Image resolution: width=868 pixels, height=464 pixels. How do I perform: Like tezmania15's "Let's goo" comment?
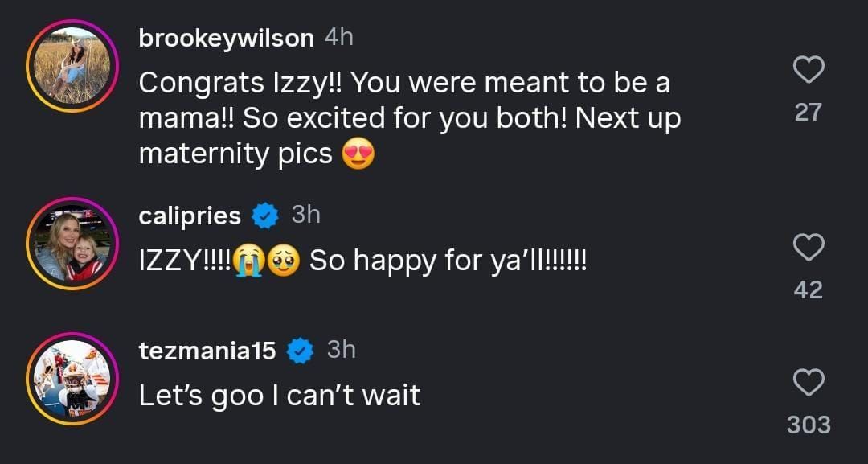point(808,382)
